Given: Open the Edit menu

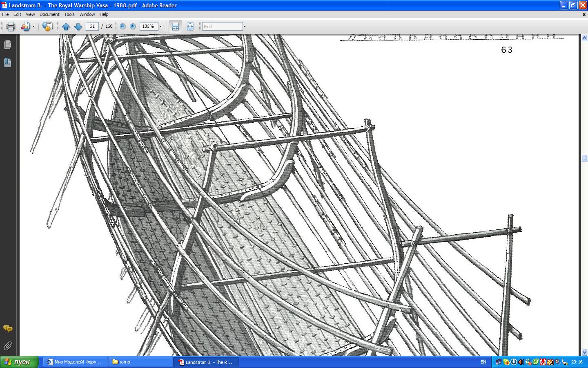Looking at the screenshot, I should 17,14.
